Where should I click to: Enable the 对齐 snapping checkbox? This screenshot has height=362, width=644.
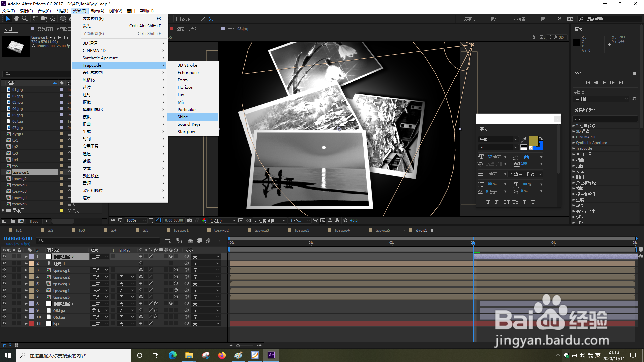click(179, 19)
